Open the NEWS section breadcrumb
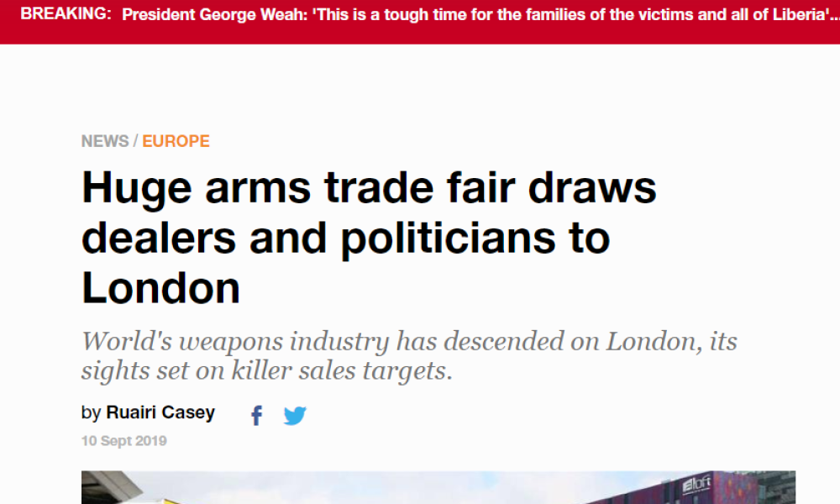 coord(105,141)
